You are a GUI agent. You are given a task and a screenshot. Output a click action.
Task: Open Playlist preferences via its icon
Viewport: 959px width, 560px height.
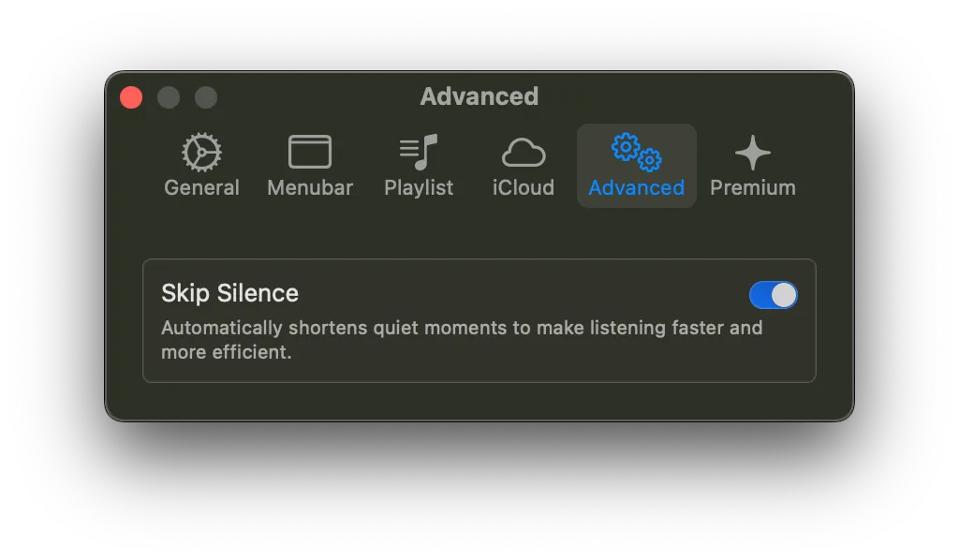tap(418, 153)
